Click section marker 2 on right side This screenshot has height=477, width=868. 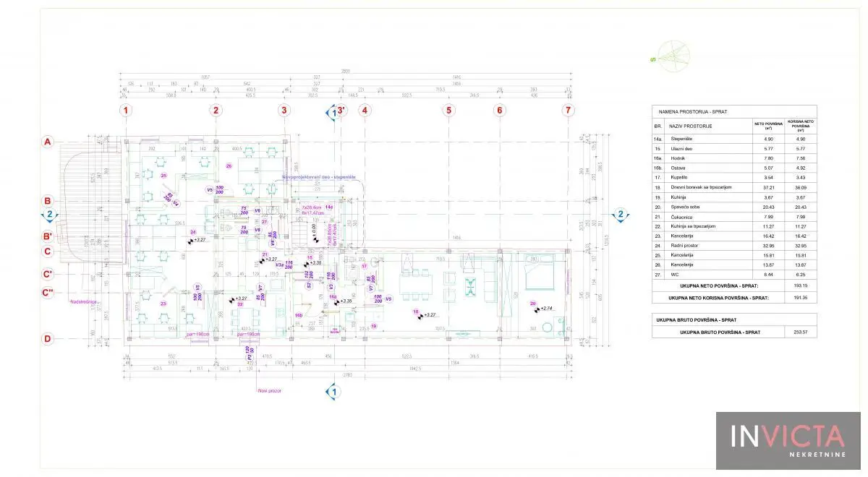(620, 214)
